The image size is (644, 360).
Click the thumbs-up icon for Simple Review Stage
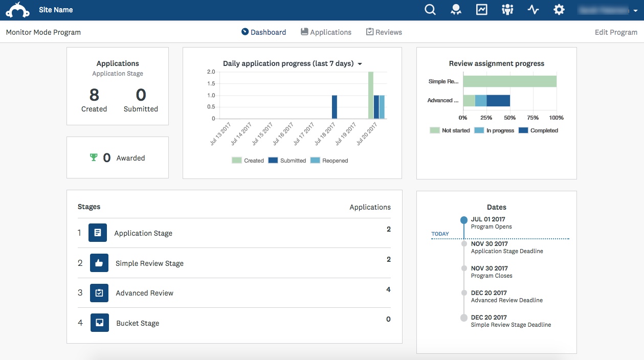pyautogui.click(x=99, y=262)
